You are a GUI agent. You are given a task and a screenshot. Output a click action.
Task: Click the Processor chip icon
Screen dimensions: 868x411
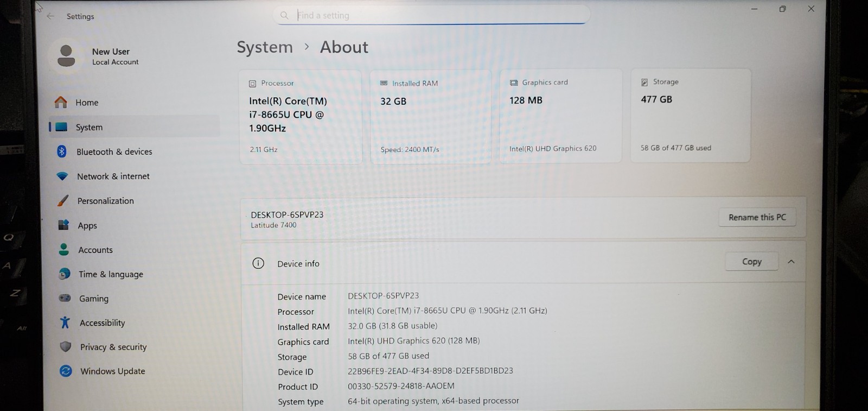point(252,84)
